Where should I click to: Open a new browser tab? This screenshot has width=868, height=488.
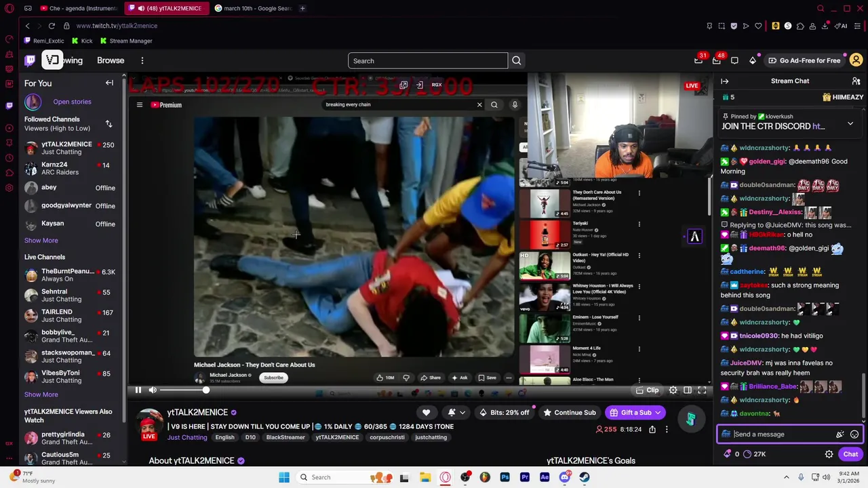(x=303, y=8)
